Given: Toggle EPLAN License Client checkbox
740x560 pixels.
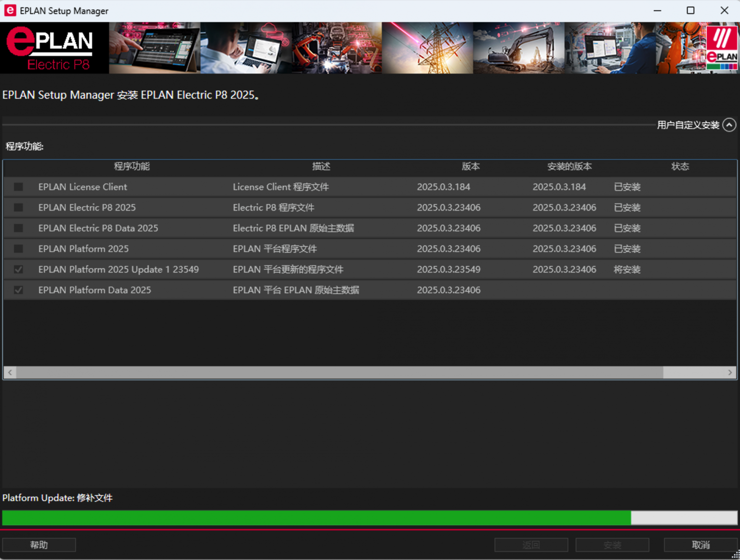Looking at the screenshot, I should point(18,187).
